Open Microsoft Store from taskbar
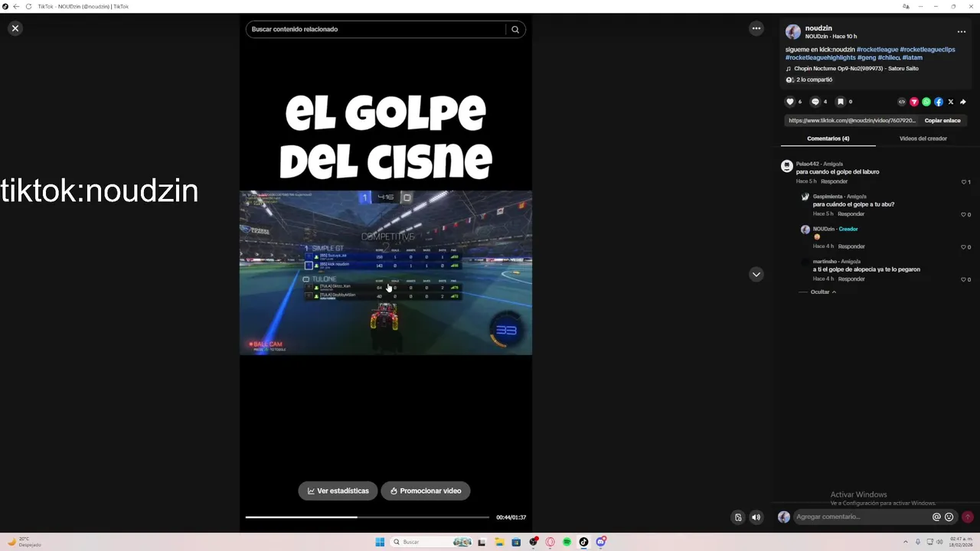The image size is (980, 551). pyautogui.click(x=516, y=542)
